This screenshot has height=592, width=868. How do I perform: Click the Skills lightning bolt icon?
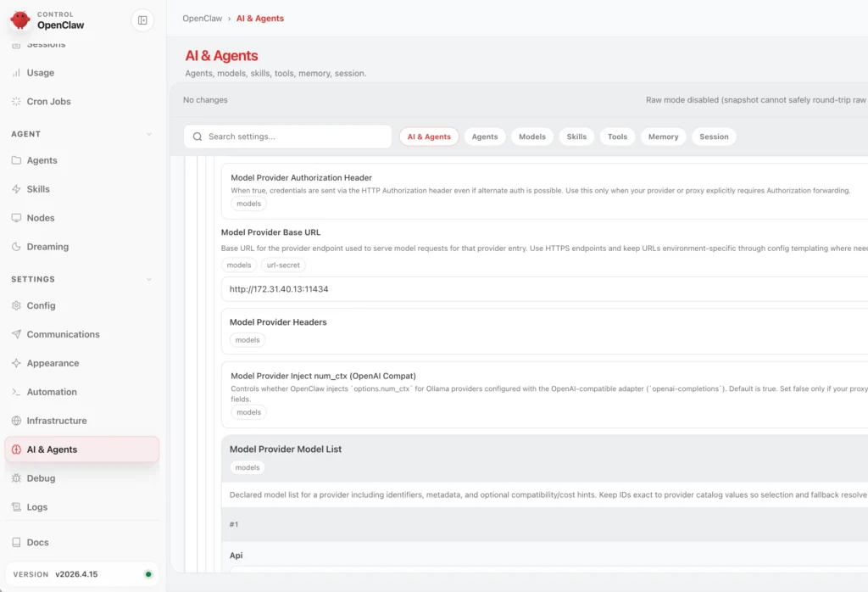point(17,189)
